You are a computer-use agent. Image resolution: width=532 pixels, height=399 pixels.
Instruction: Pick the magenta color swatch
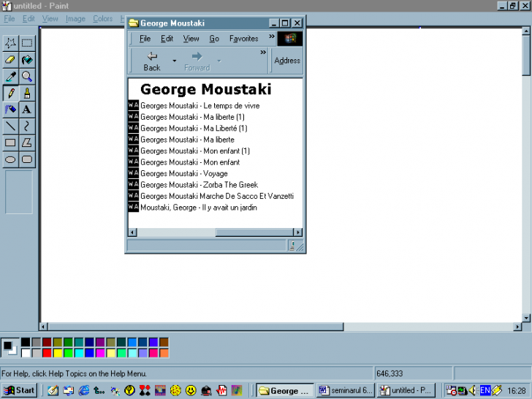click(100, 353)
